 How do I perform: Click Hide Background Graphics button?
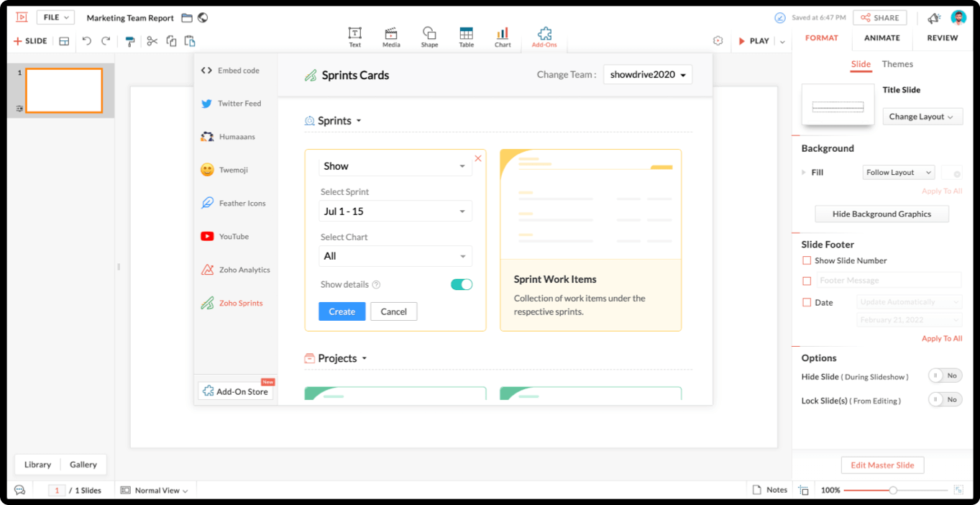[x=881, y=214]
